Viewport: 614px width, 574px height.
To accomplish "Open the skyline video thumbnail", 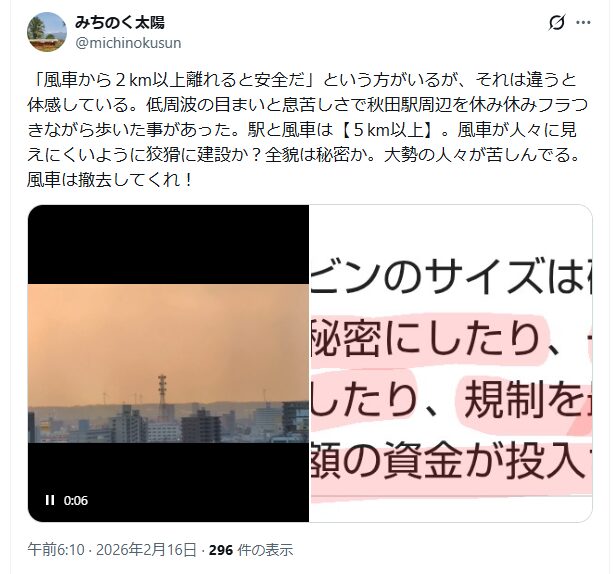I will [x=168, y=363].
